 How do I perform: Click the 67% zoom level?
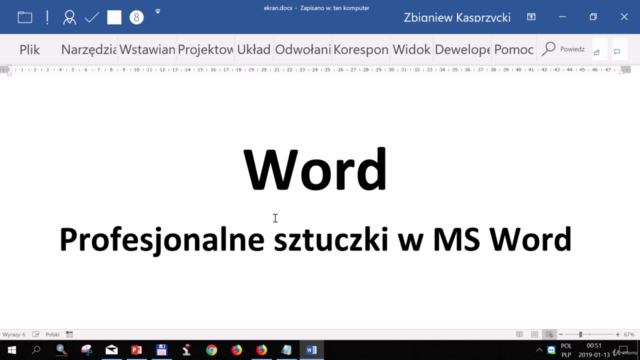coord(629,334)
